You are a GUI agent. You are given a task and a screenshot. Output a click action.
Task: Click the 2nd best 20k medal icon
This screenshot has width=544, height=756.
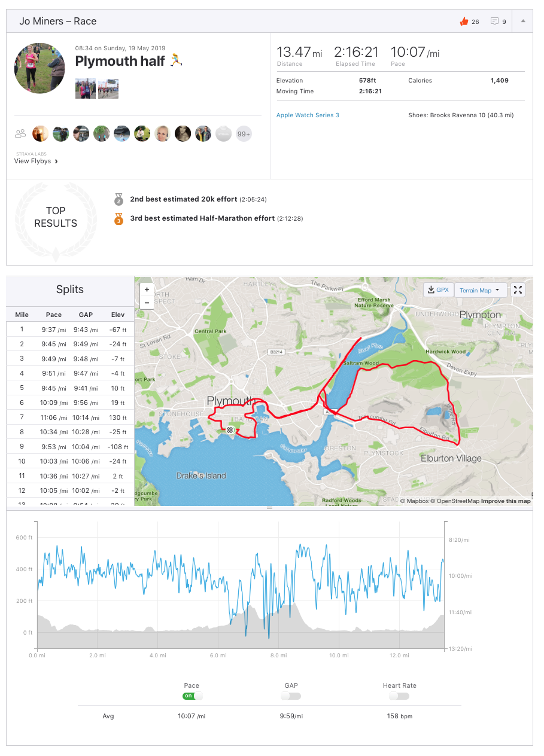tap(118, 199)
